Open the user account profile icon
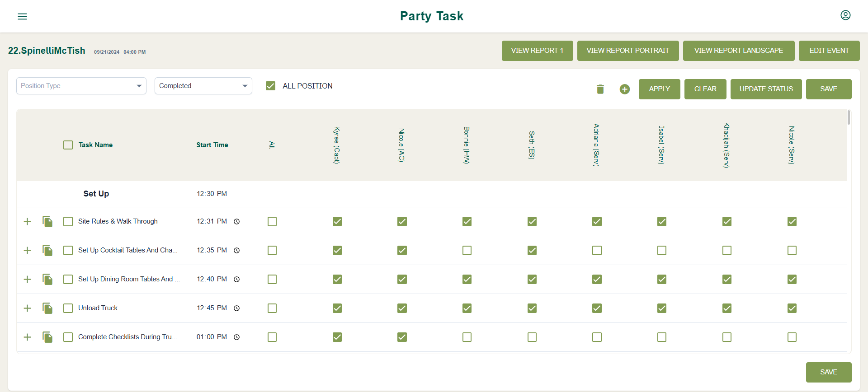Image resolution: width=868 pixels, height=392 pixels. (845, 15)
